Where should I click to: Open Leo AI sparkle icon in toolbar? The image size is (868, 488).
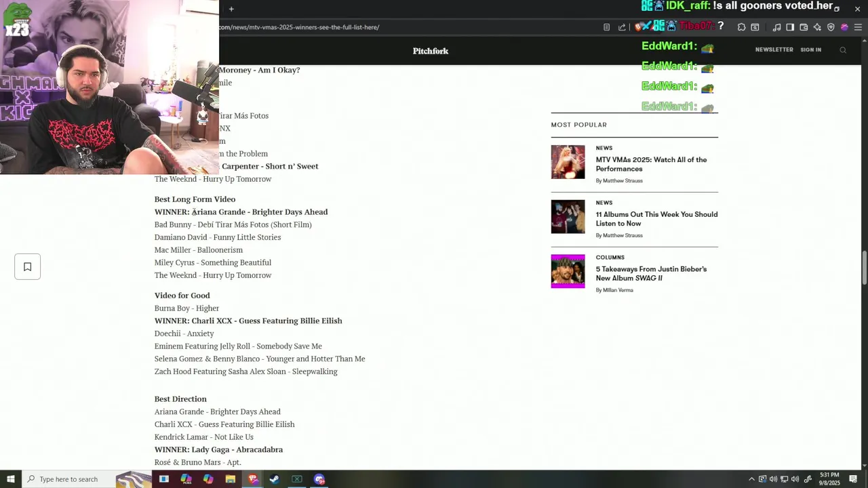(817, 27)
